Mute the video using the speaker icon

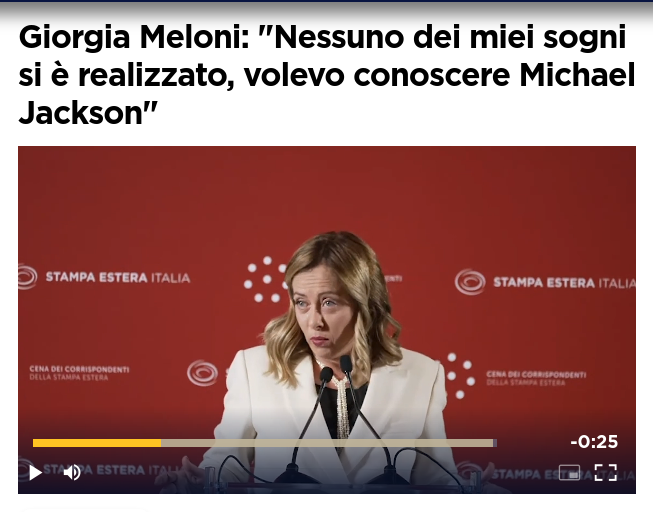point(72,472)
